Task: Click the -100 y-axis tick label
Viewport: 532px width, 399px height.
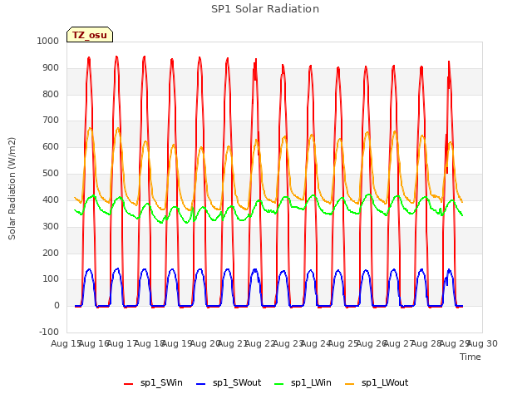Action: point(49,332)
